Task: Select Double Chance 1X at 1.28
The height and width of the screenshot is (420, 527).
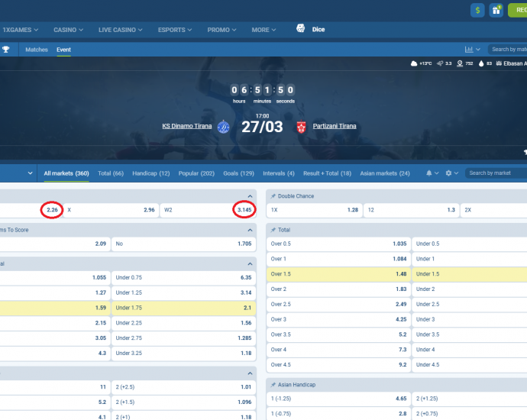Action: 315,210
